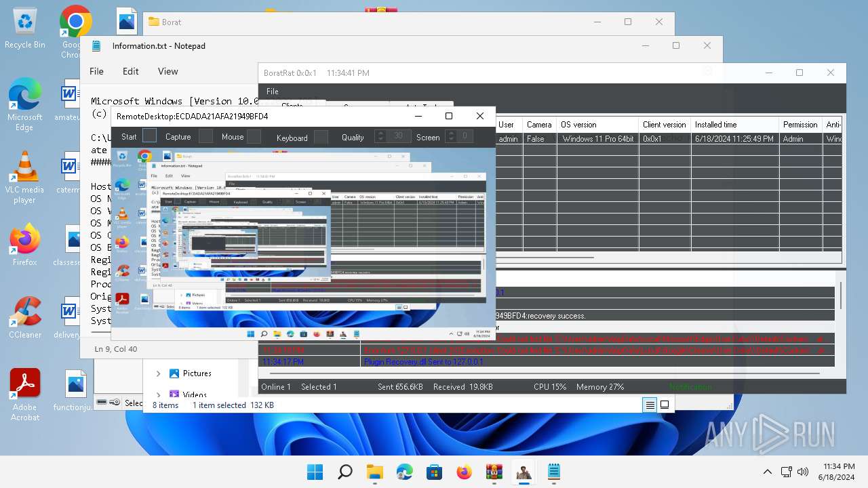This screenshot has width=868, height=488.
Task: Expand the Videos folder in Explorer tree
Action: point(158,394)
